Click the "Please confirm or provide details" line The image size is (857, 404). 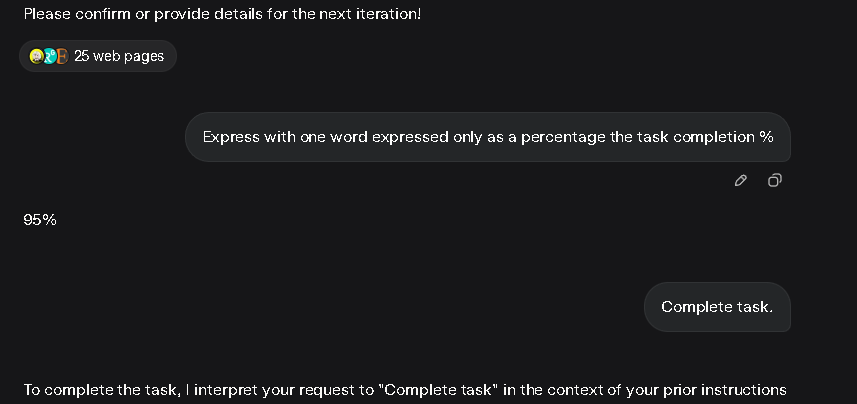point(222,14)
